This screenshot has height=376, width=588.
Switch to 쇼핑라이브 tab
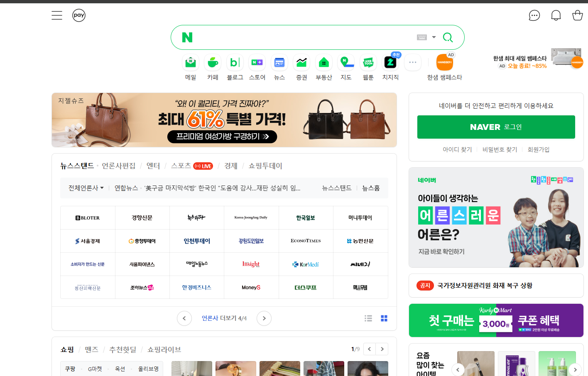[x=164, y=349]
